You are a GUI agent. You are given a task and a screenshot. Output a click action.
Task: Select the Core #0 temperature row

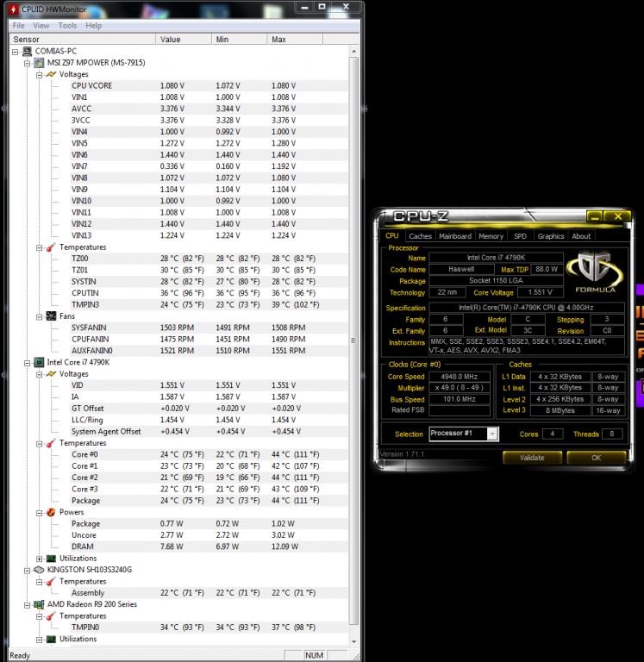tap(209, 455)
